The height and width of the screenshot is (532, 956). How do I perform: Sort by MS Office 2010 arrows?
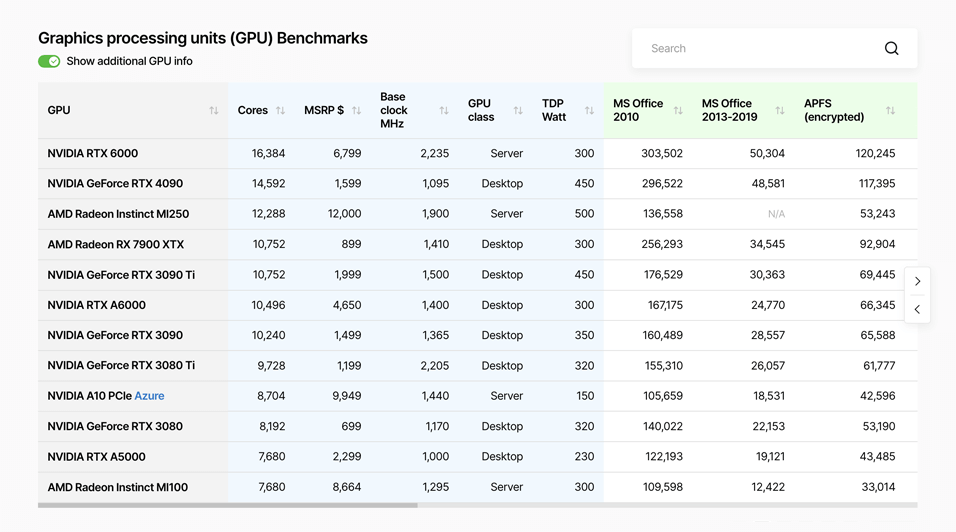(x=678, y=110)
